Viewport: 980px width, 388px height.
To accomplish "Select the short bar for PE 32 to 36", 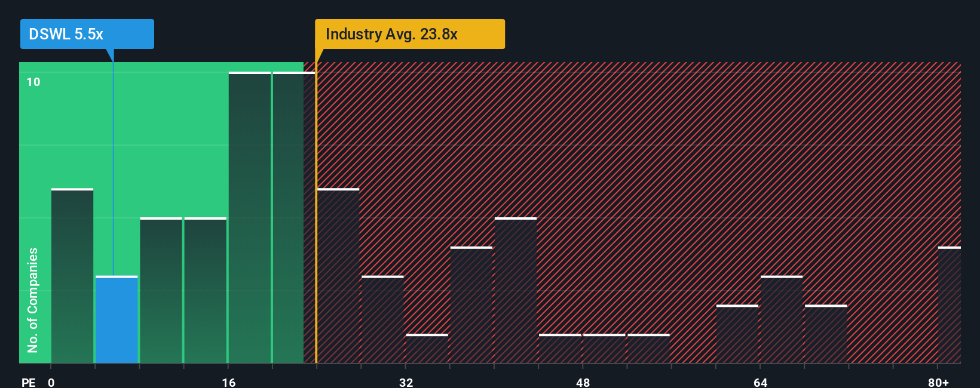I will tap(427, 349).
